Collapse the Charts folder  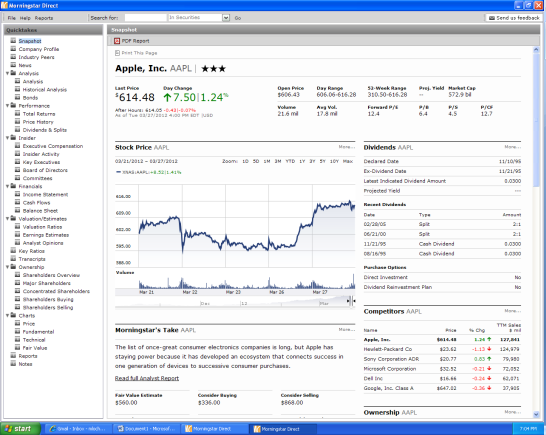[7, 316]
